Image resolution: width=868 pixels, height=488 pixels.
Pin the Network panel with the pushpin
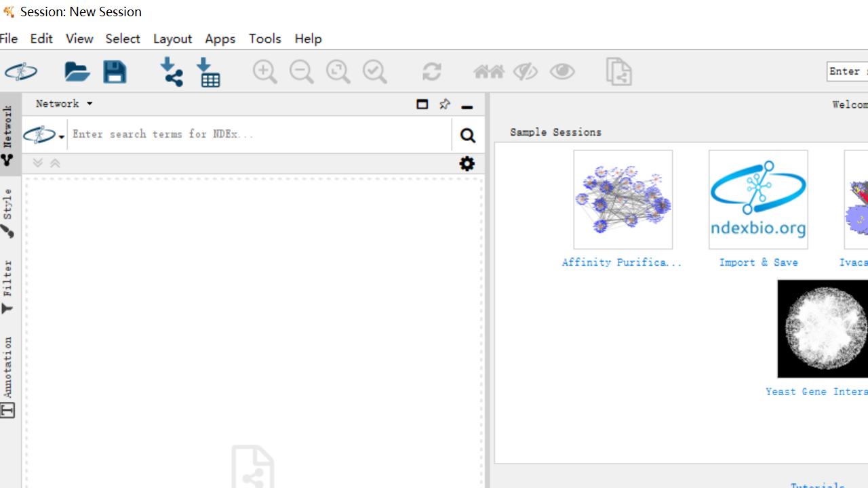point(444,104)
